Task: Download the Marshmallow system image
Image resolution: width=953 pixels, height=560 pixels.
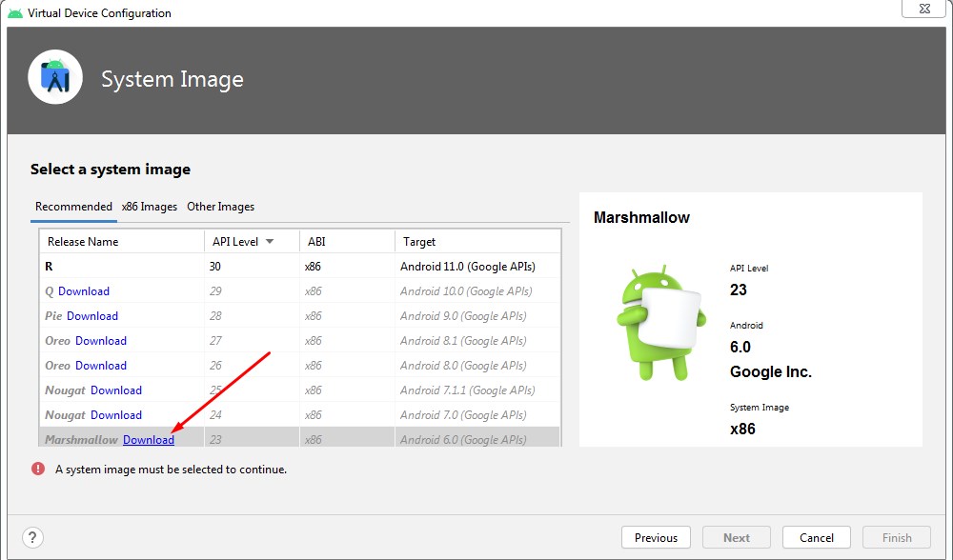Action: click(x=149, y=440)
